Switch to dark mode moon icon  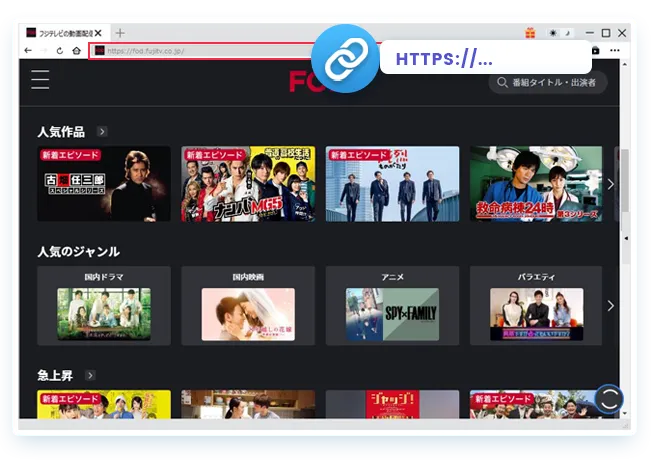[568, 33]
